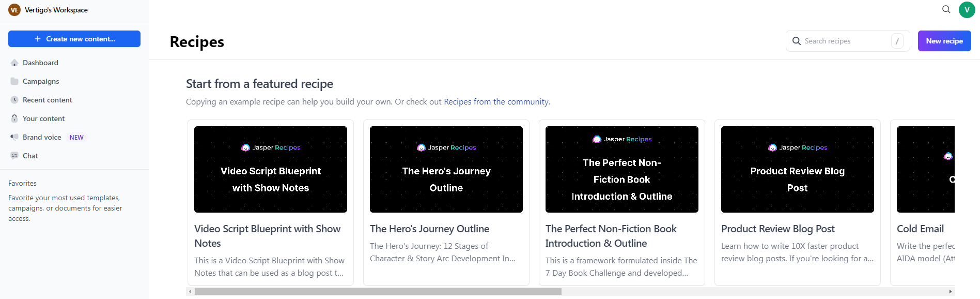Viewport: 980px width, 299px height.
Task: Select Vertigo's Workspace header
Action: point(56,9)
